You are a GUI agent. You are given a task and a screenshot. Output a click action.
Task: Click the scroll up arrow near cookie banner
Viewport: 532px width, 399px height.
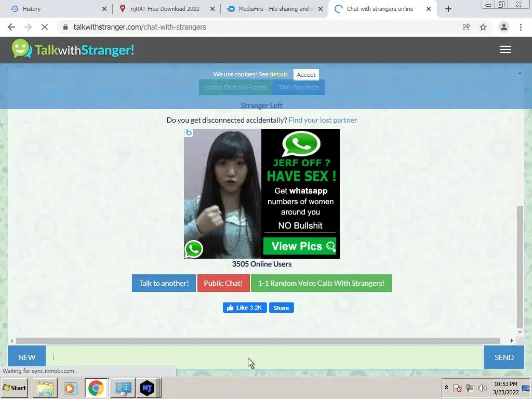(520, 73)
